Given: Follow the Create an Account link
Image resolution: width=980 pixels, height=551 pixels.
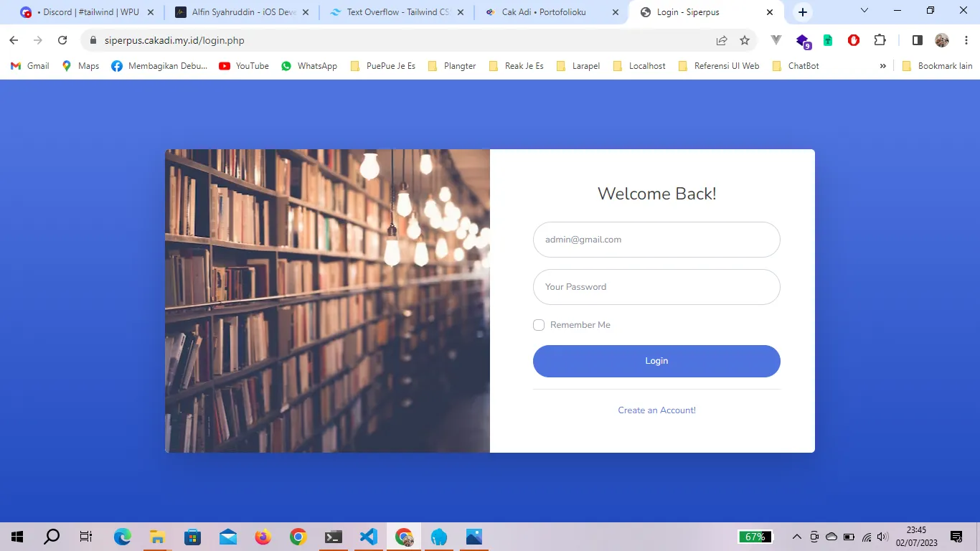Looking at the screenshot, I should point(657,410).
